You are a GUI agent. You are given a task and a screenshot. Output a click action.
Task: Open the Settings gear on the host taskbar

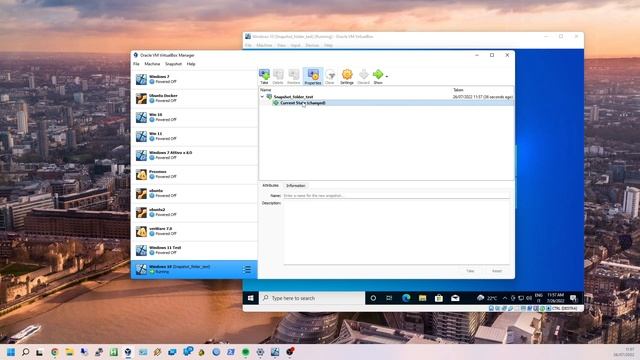coord(260,352)
